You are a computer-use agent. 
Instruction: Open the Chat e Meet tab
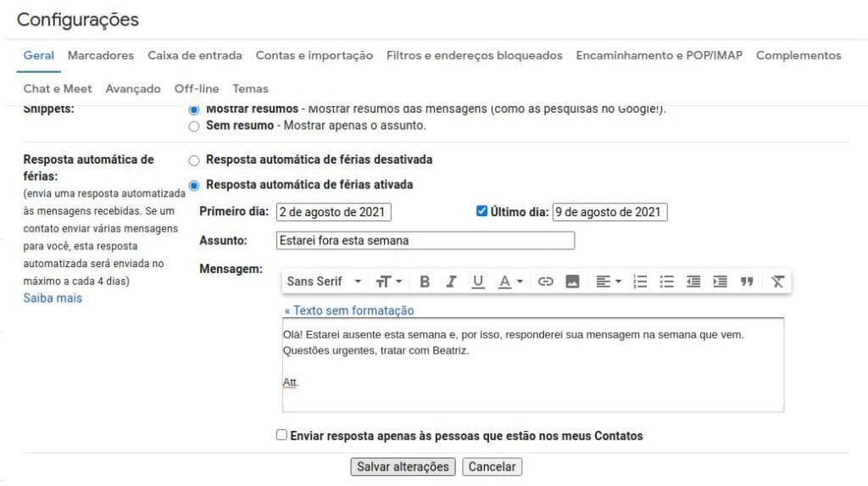point(58,89)
